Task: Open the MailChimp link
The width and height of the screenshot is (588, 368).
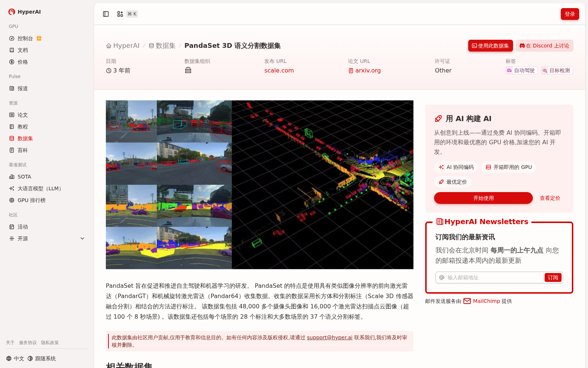Action: point(486,301)
